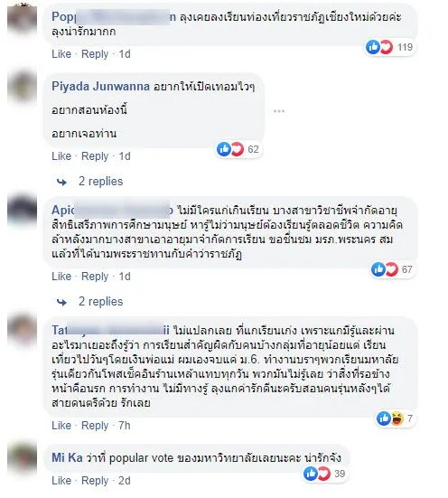This screenshot has width=448, height=498.
Task: Expand 2 replies under Piyada Junwanna's comment
Action: (100, 182)
